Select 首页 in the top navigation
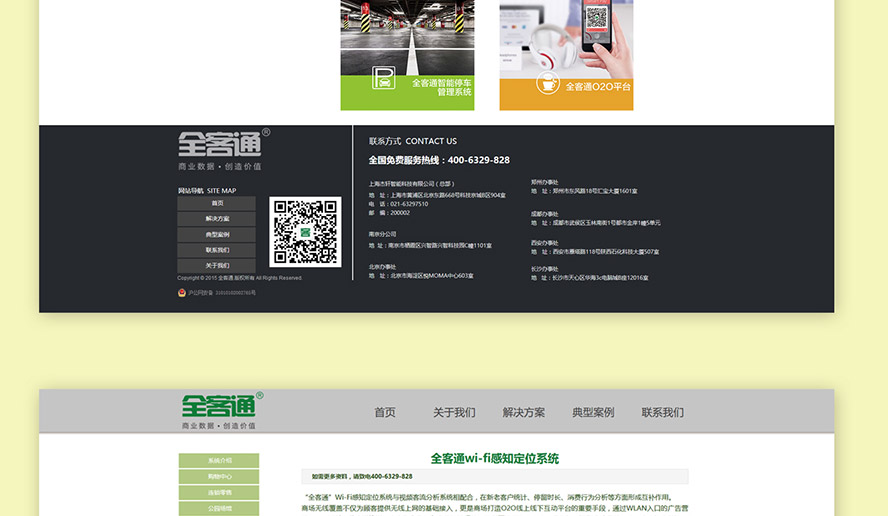The width and height of the screenshot is (888, 516). [x=385, y=412]
